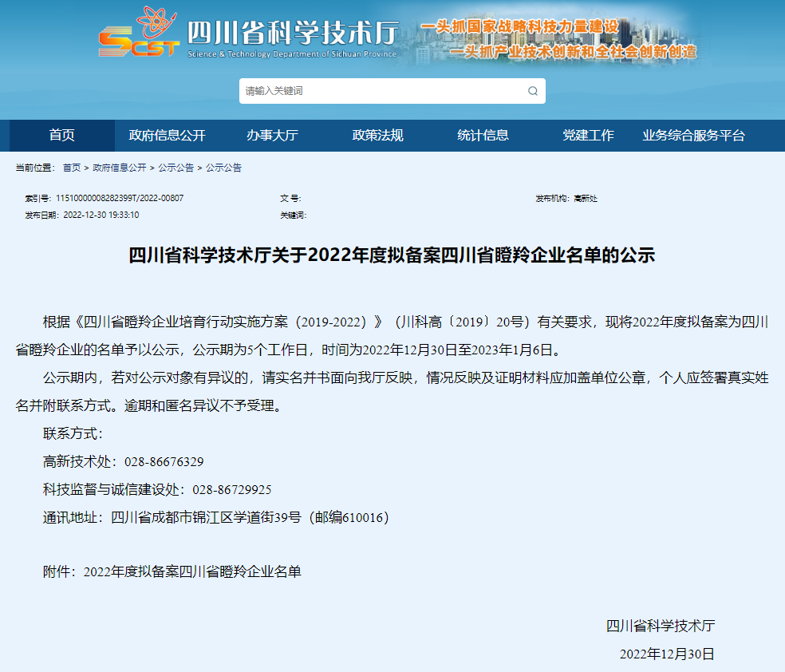This screenshot has height=672, width=785.
Task: Select the 党建工作 navigation item
Action: [x=588, y=136]
